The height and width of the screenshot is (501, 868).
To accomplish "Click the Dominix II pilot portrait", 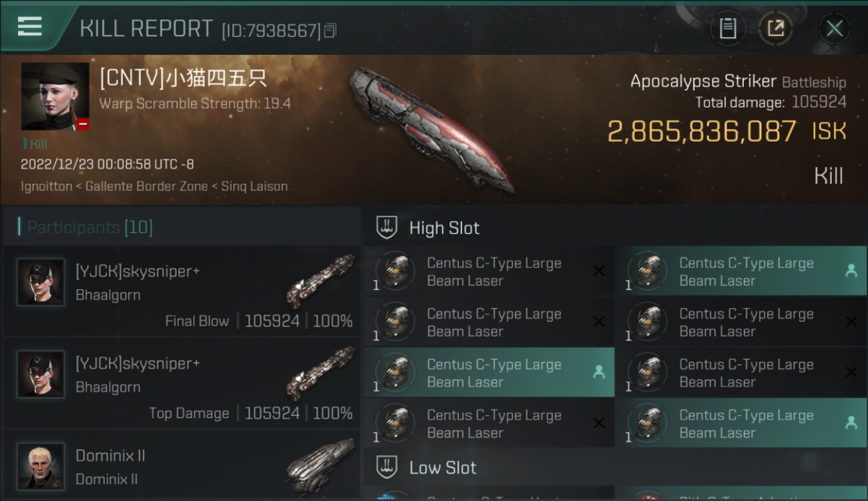I will tap(41, 466).
